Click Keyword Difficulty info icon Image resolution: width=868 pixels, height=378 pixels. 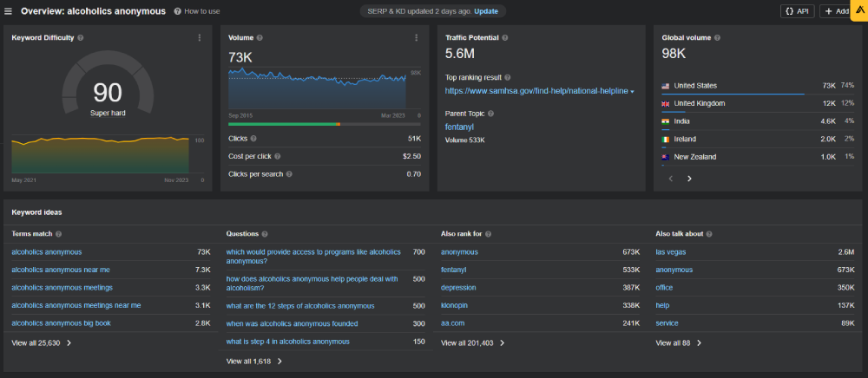click(81, 37)
